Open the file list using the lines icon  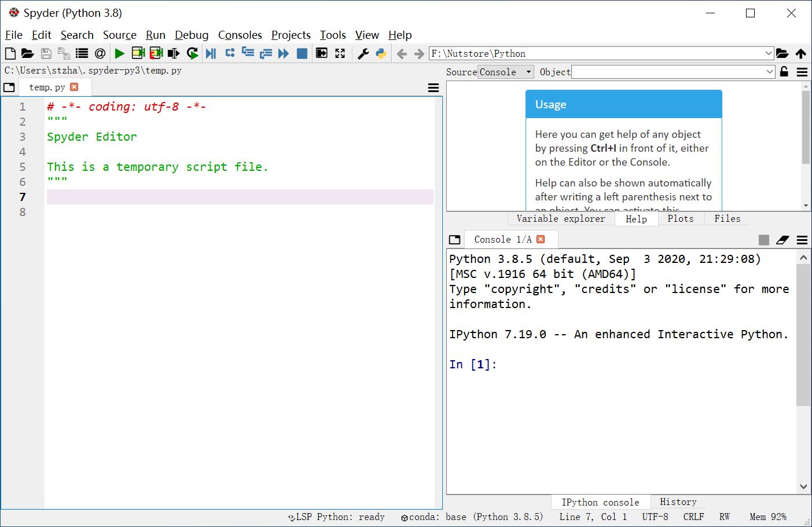tap(82, 53)
